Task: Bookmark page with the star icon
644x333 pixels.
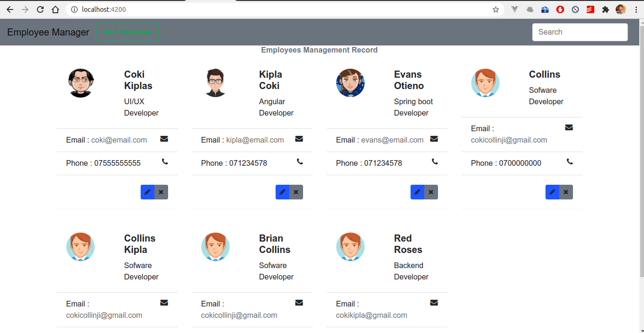Action: pos(496,9)
